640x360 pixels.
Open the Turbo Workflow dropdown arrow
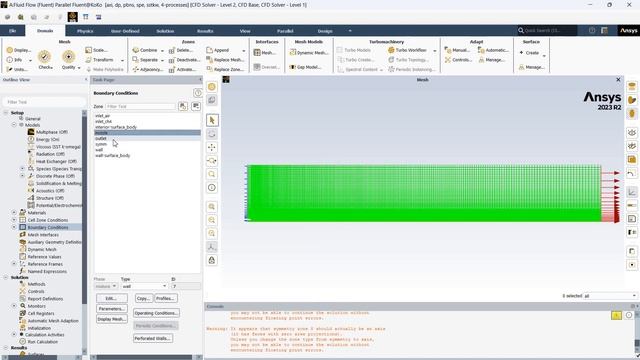tap(435, 51)
